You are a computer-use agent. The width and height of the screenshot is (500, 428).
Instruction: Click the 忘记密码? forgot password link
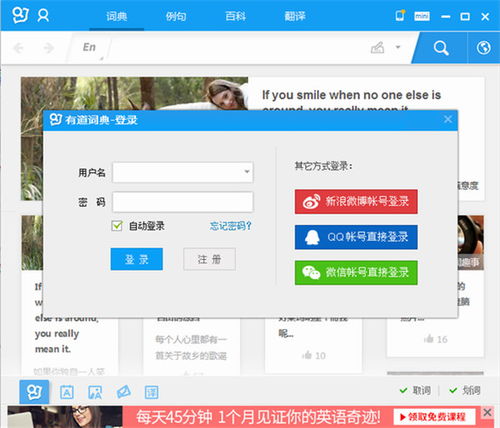231,226
